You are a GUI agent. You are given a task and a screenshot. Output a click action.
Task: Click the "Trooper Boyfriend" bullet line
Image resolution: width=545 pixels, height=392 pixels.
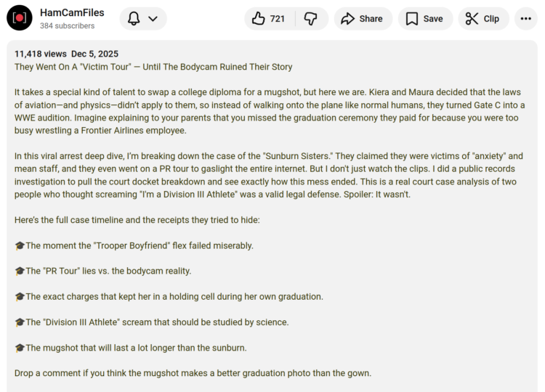134,245
